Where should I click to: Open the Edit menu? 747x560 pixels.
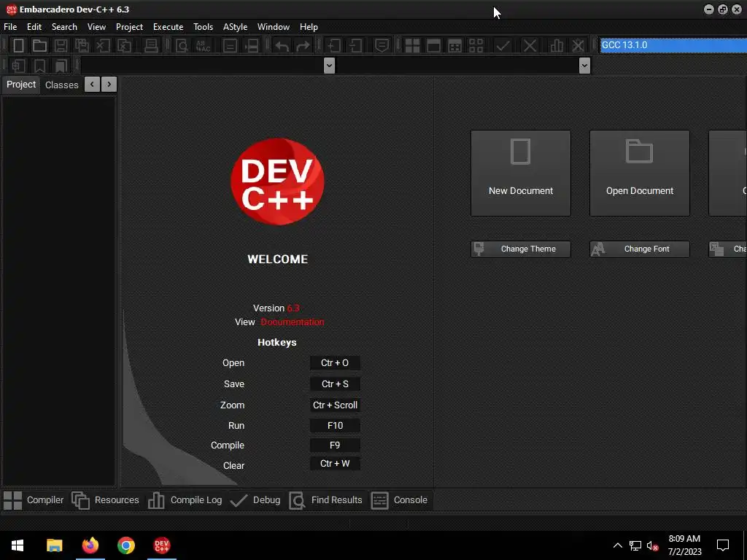pos(34,27)
